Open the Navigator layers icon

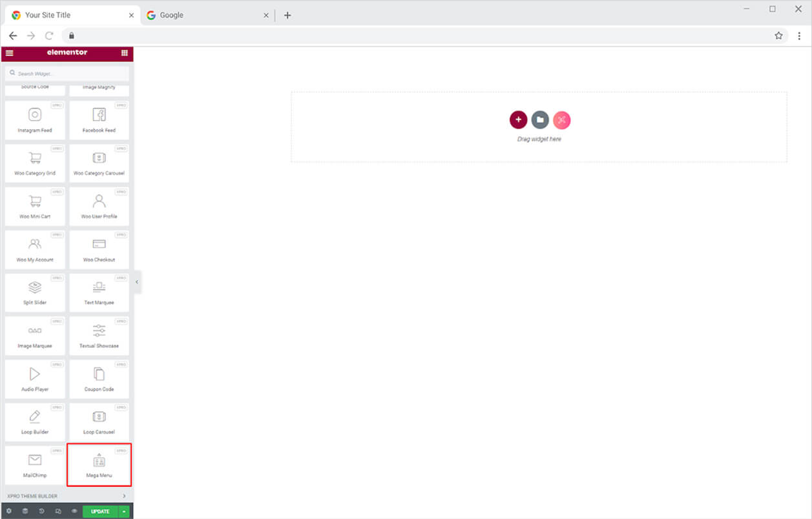25,511
